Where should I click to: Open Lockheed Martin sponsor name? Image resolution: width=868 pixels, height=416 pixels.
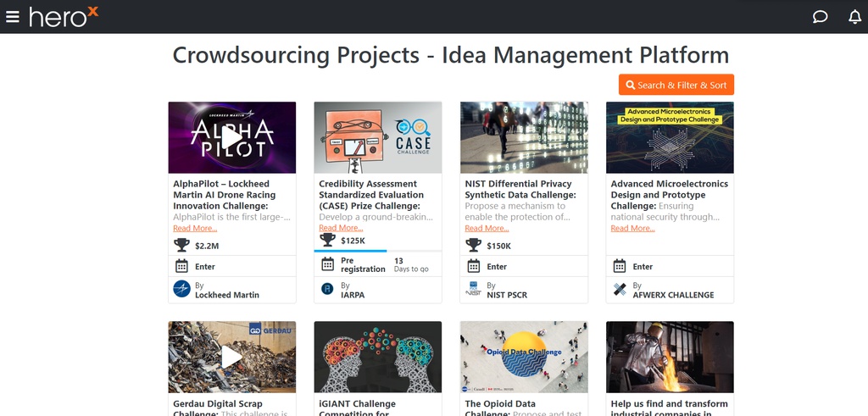click(227, 295)
